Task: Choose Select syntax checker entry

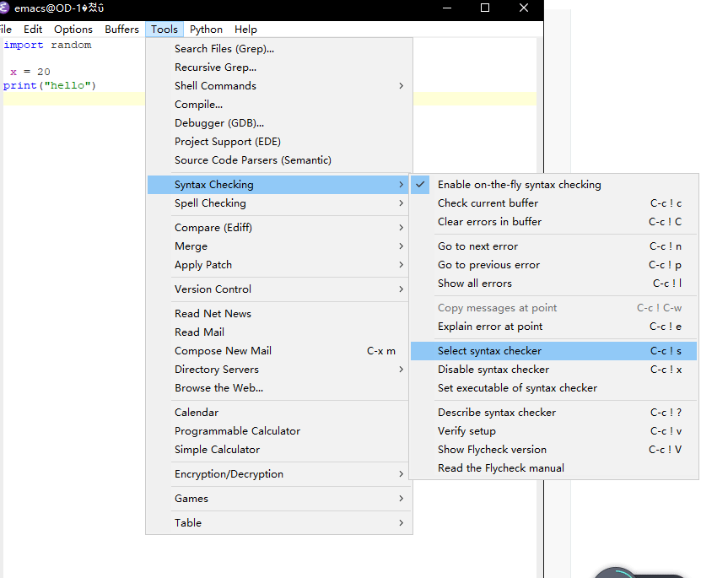Action: coord(489,351)
